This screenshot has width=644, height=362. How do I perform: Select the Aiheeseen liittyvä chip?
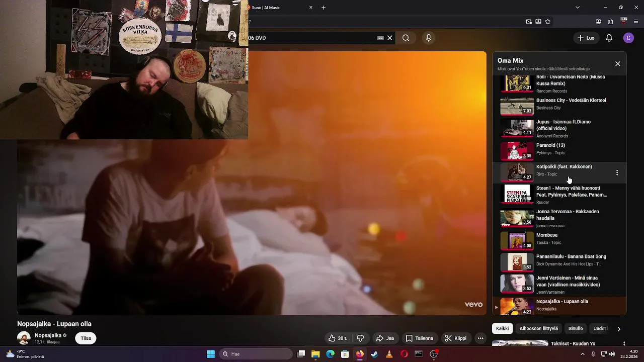pos(538,328)
